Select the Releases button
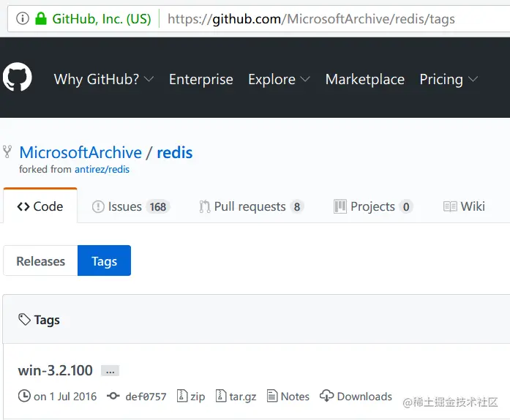The width and height of the screenshot is (510, 420). tap(41, 261)
